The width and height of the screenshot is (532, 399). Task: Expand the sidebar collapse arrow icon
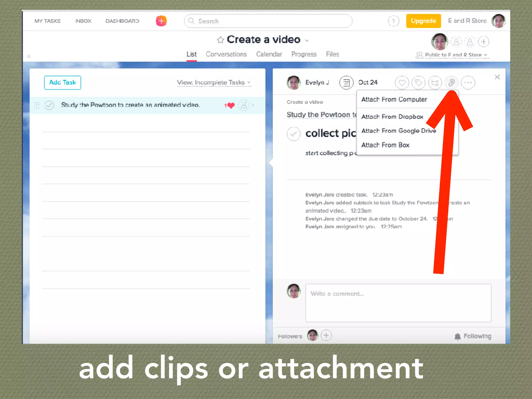click(x=29, y=56)
